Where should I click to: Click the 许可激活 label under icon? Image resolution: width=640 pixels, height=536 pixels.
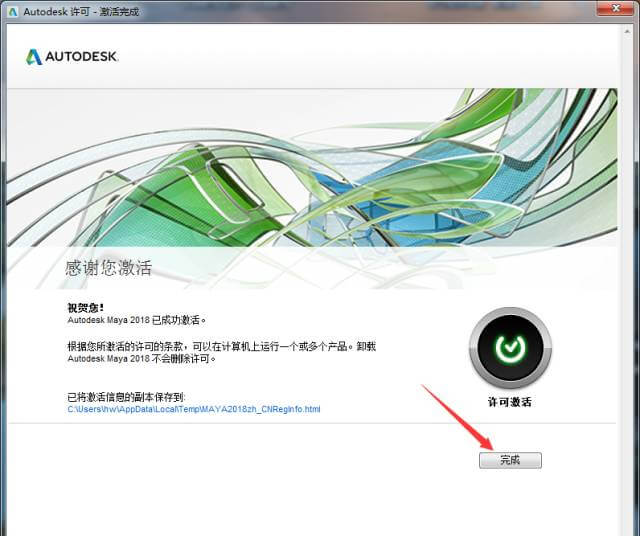tap(510, 402)
